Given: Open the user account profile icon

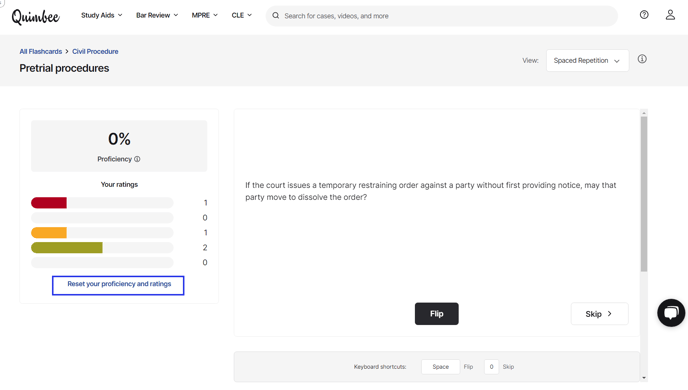Looking at the screenshot, I should coord(670,15).
